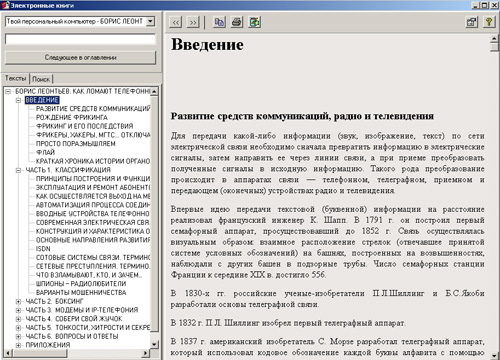Image resolution: width=500 pixels, height=360 pixels.
Task: Select ЧАСТЬ 4. СОБЕРИ СВОЙ ЖУЧОК label
Action: tap(74, 319)
